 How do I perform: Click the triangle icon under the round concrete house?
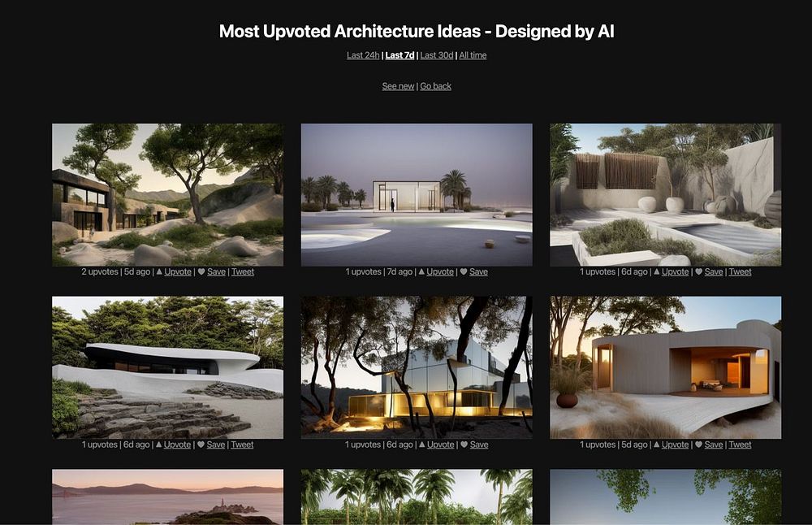click(657, 445)
